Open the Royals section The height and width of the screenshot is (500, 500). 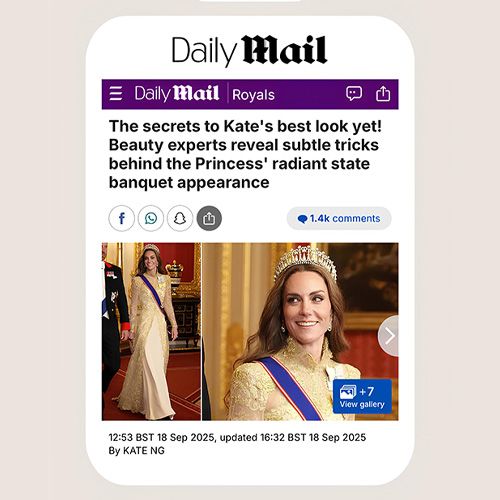(253, 95)
